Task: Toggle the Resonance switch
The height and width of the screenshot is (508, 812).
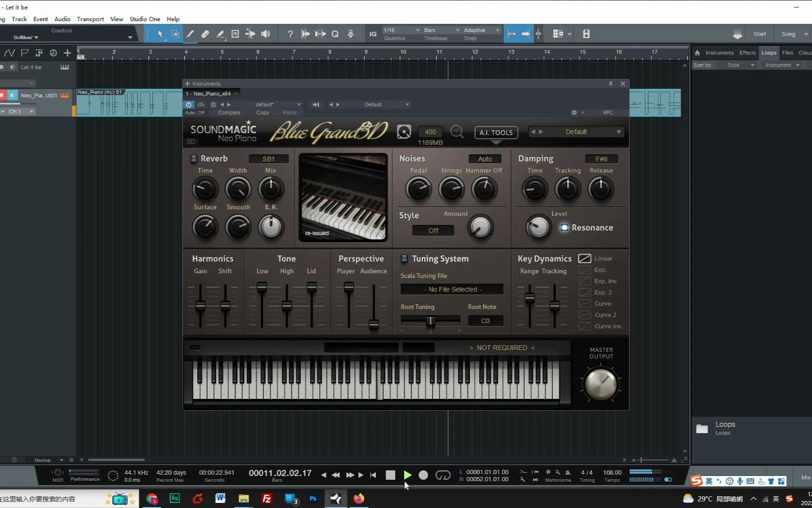Action: point(564,228)
